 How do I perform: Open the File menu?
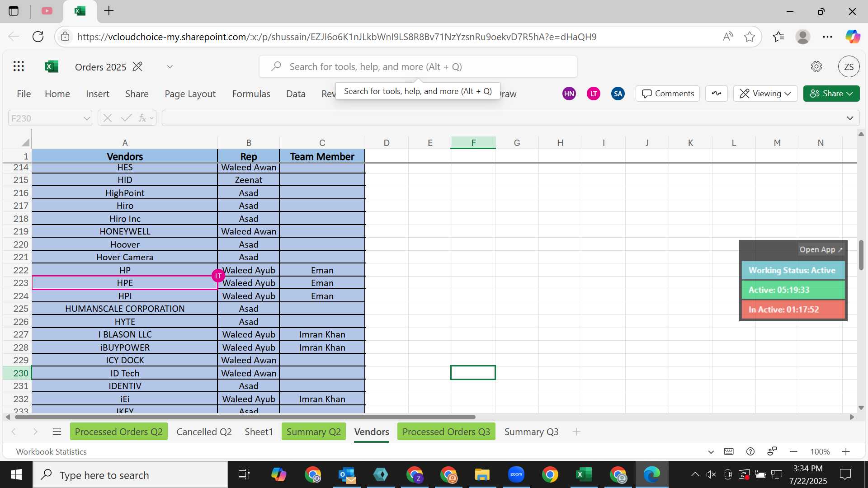pyautogui.click(x=24, y=94)
